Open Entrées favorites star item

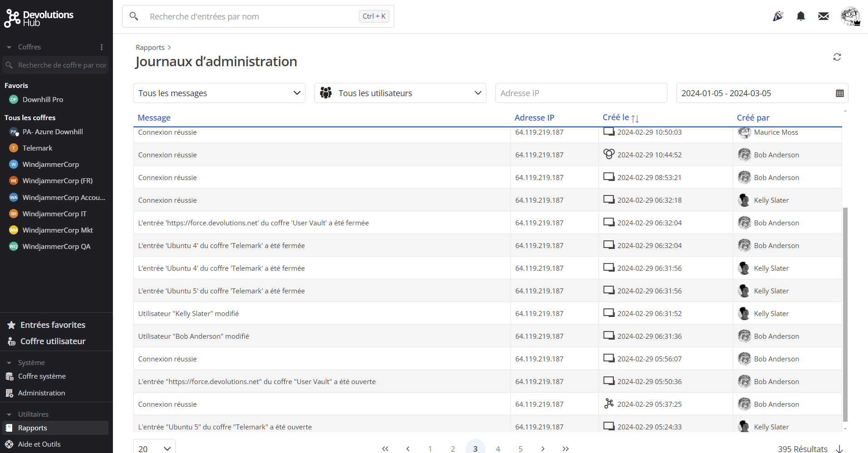[53, 325]
